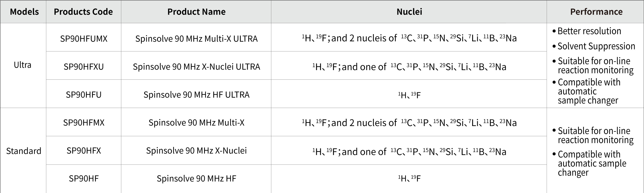
Task: Select the Standard models cell
Action: coord(24,151)
